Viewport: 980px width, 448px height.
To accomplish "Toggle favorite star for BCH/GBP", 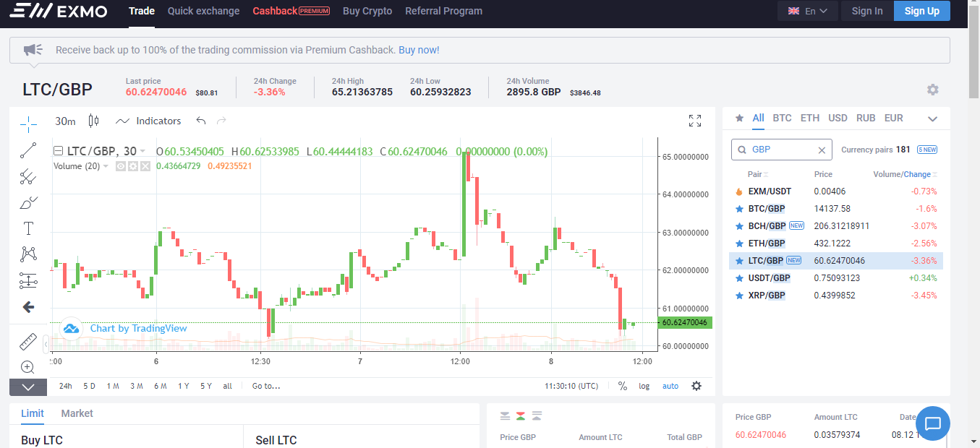I will pyautogui.click(x=739, y=226).
